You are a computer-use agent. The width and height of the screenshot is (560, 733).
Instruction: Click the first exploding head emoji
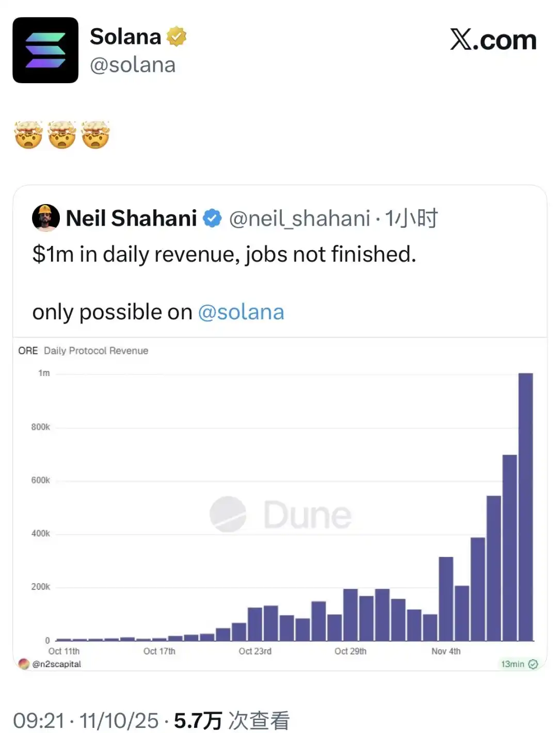28,135
